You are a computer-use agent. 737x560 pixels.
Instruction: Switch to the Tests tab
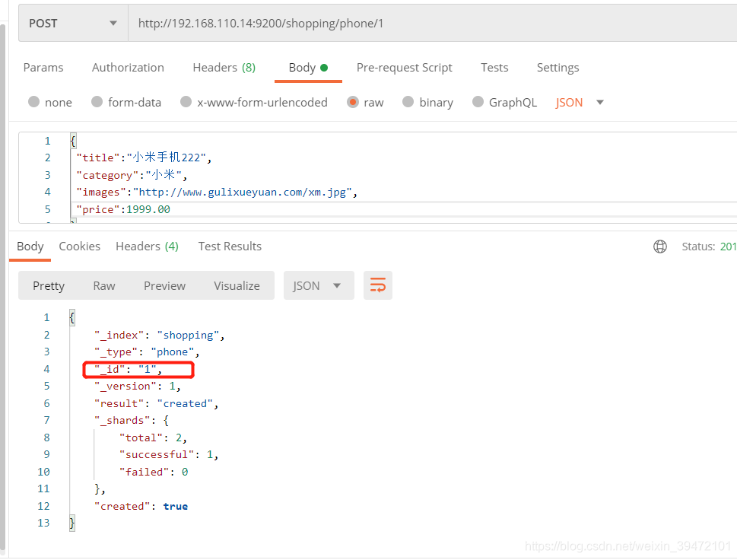click(494, 68)
